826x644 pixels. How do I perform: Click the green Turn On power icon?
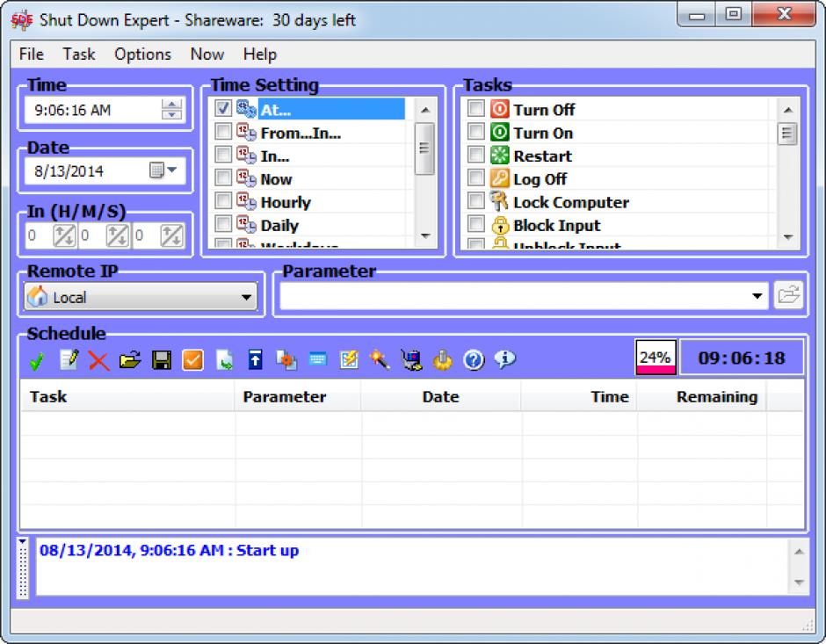click(499, 132)
